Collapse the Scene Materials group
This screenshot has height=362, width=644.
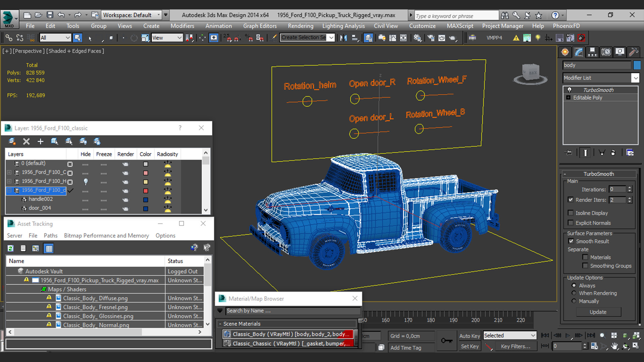tap(220, 324)
